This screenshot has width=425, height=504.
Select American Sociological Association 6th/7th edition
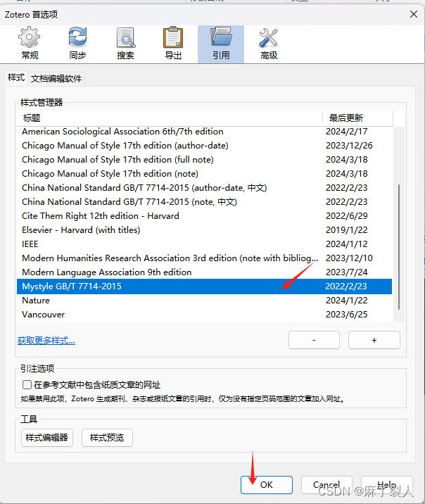click(x=204, y=132)
